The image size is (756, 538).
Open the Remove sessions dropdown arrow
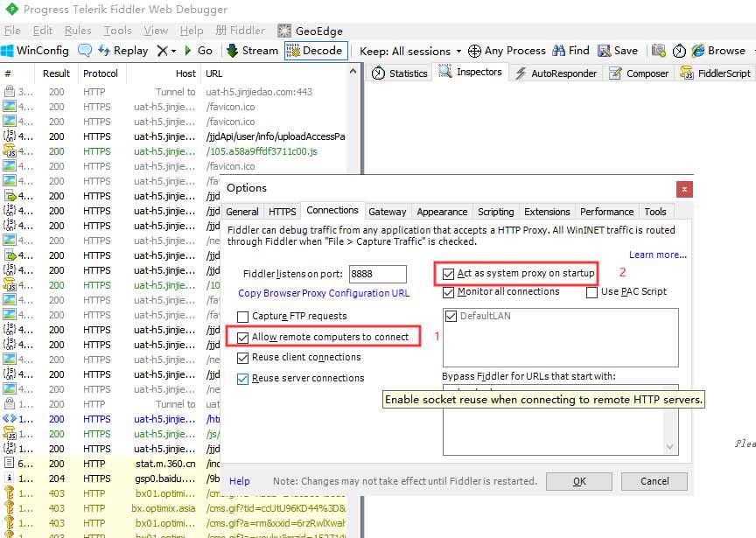coord(173,51)
